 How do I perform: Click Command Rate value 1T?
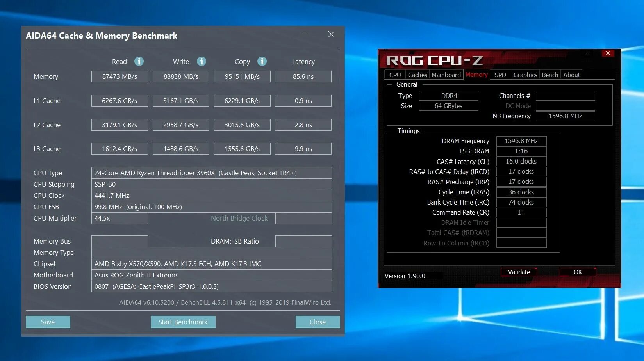[x=521, y=212]
